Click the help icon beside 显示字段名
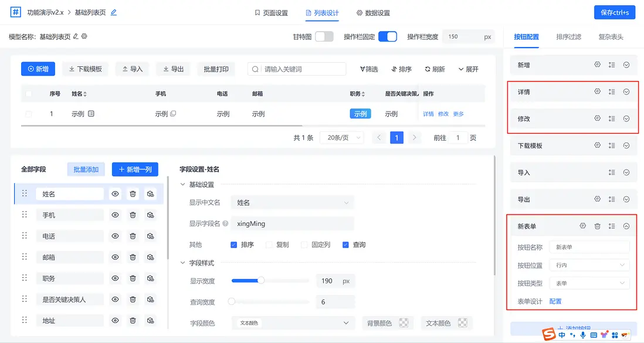644x343 pixels. tap(225, 223)
